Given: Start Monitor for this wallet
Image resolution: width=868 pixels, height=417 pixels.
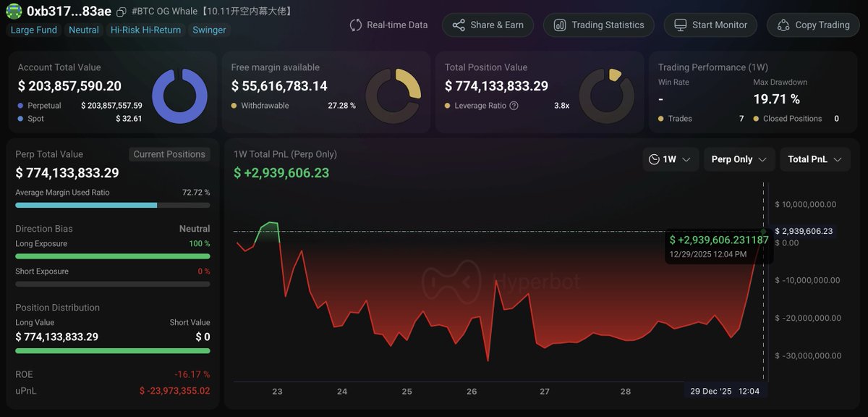Looking at the screenshot, I should tap(710, 25).
